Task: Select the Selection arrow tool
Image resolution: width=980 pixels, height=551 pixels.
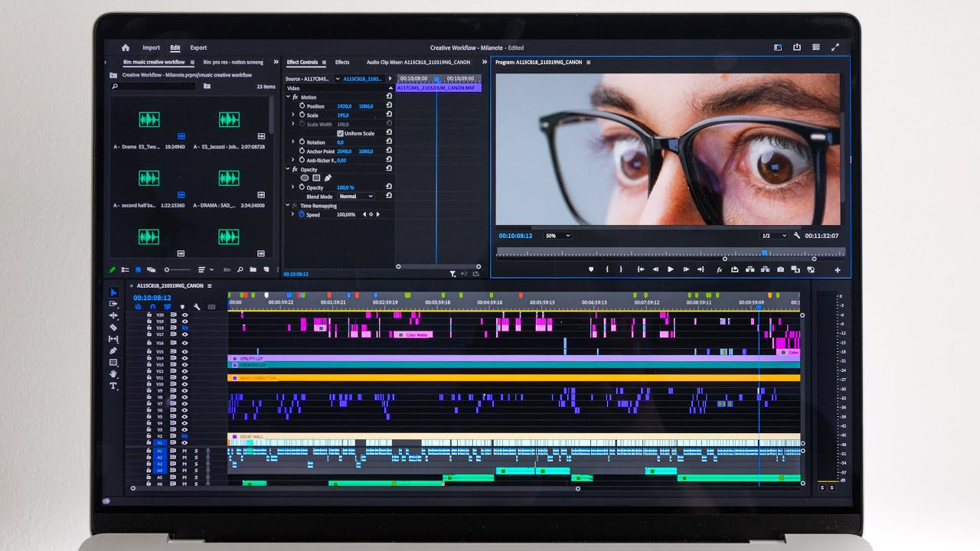Action: point(113,292)
